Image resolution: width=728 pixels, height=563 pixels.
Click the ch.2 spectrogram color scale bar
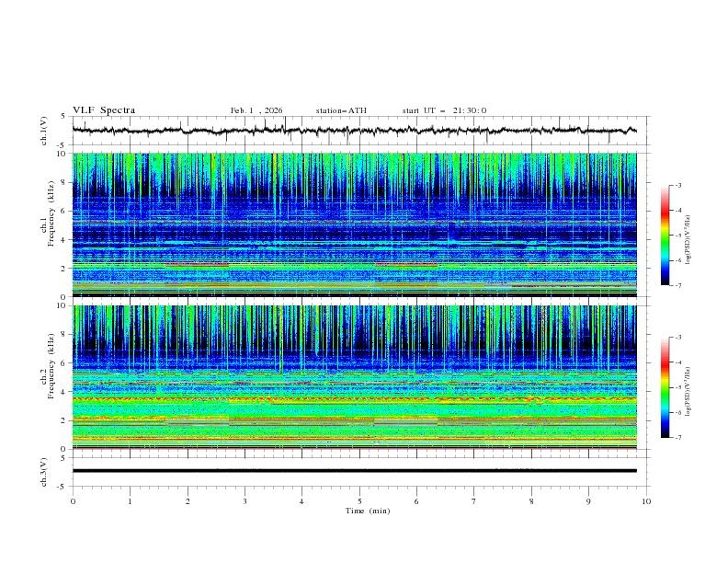point(665,387)
